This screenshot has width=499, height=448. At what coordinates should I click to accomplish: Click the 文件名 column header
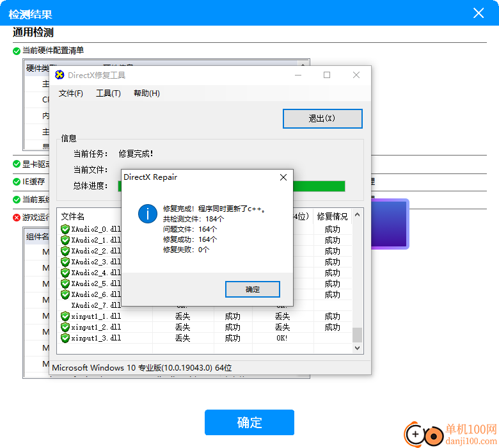pos(72,216)
